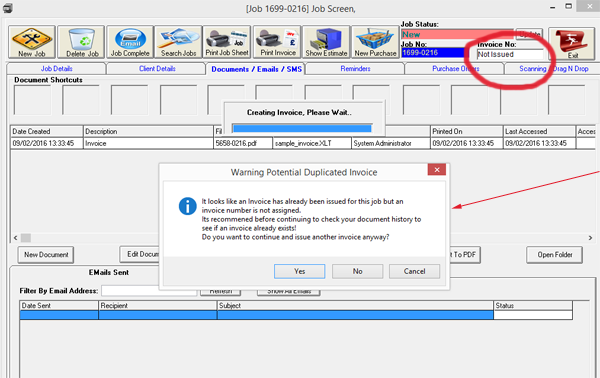Click the New Document button
This screenshot has width=600, height=378.
(46, 255)
